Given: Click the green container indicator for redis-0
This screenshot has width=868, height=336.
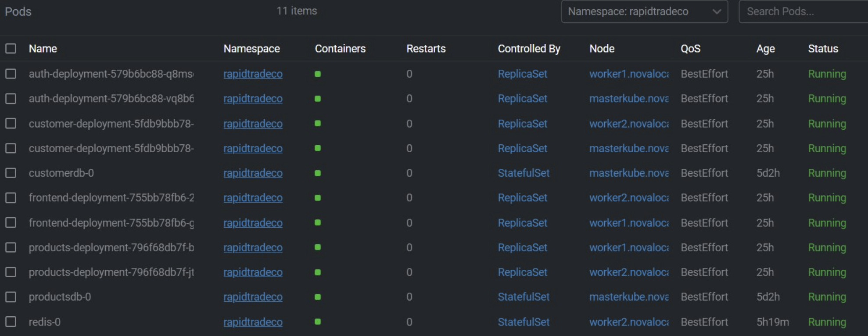Looking at the screenshot, I should (318, 322).
